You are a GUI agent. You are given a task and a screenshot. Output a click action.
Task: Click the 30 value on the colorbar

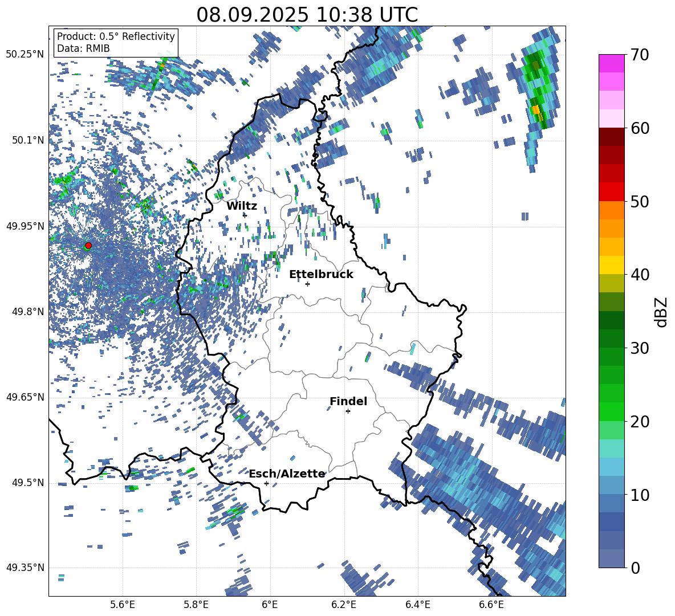tap(640, 348)
